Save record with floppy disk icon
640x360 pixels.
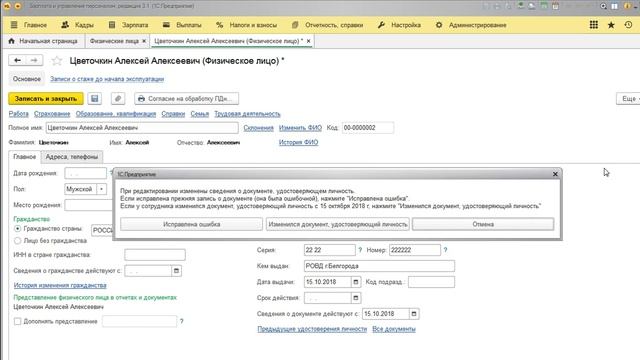[x=95, y=98]
